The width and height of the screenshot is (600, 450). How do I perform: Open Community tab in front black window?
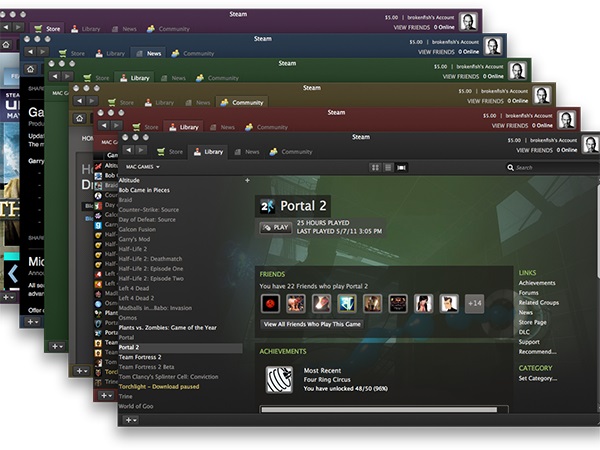291,152
